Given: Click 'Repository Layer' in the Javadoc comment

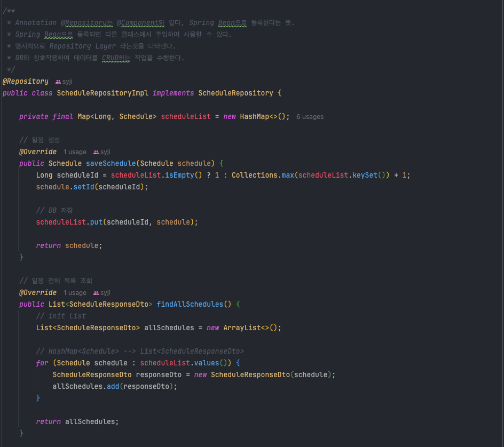Looking at the screenshot, I should point(82,46).
